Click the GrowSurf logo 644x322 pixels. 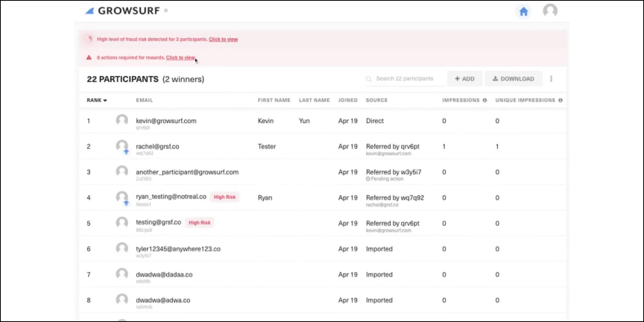pos(122,11)
